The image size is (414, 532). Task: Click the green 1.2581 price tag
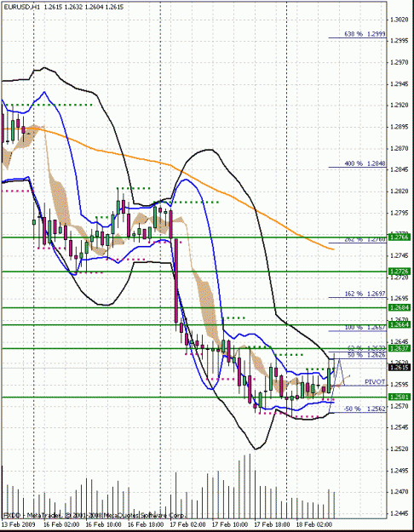(x=400, y=397)
